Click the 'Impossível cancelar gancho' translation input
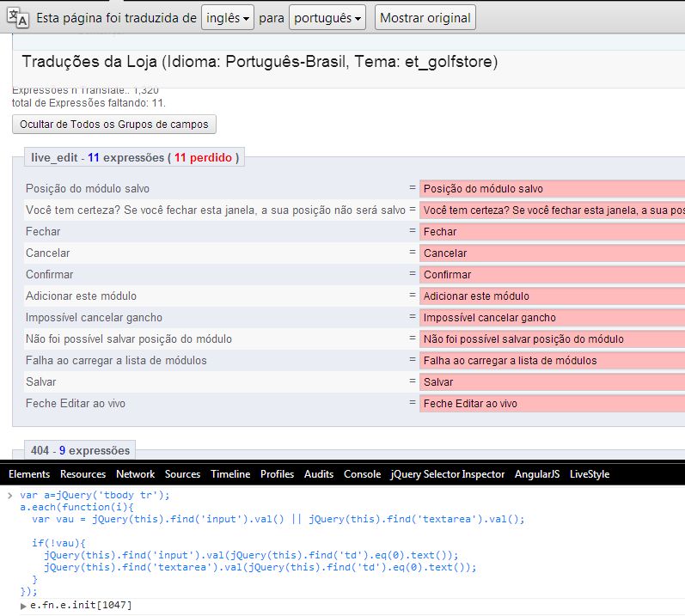This screenshot has width=685, height=616. click(x=552, y=317)
